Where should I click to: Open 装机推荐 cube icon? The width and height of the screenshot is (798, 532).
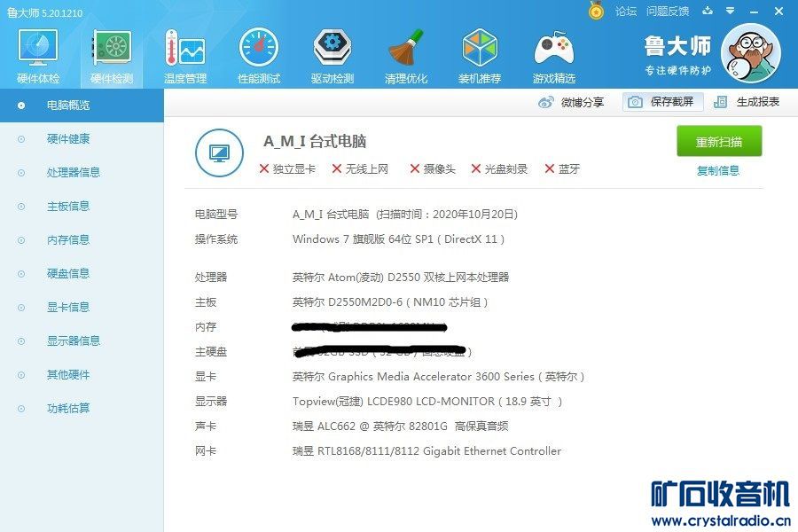(480, 56)
